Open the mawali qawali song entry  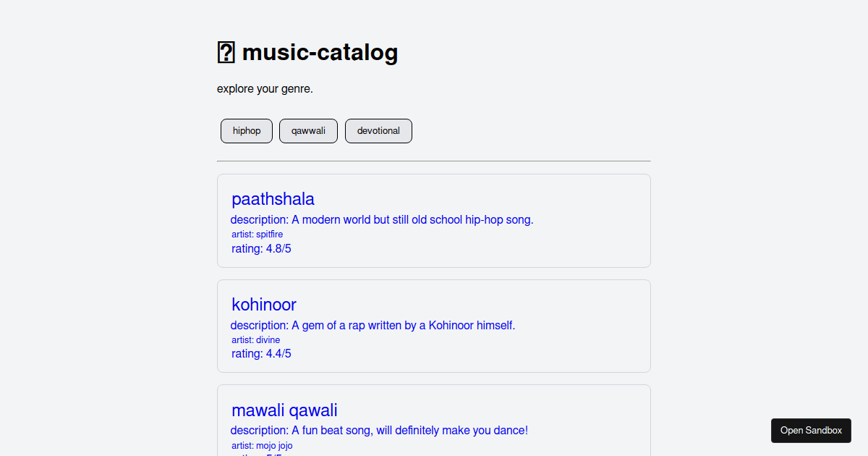[284, 410]
